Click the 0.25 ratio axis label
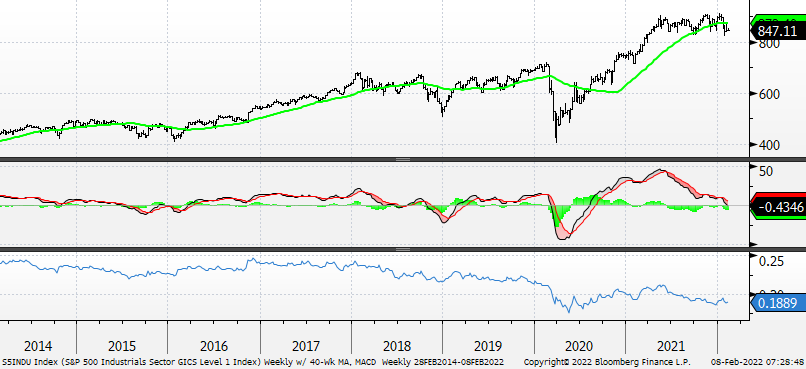The height and width of the screenshot is (369, 806). (772, 261)
